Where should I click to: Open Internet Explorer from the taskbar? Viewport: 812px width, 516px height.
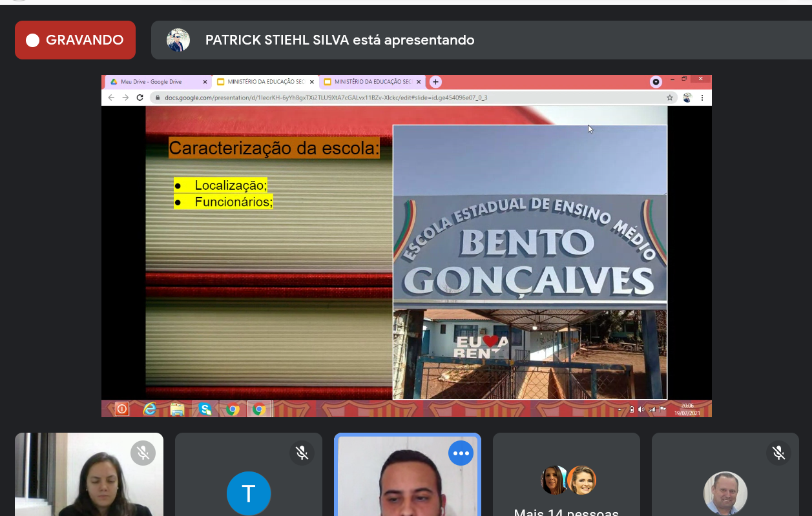click(149, 409)
